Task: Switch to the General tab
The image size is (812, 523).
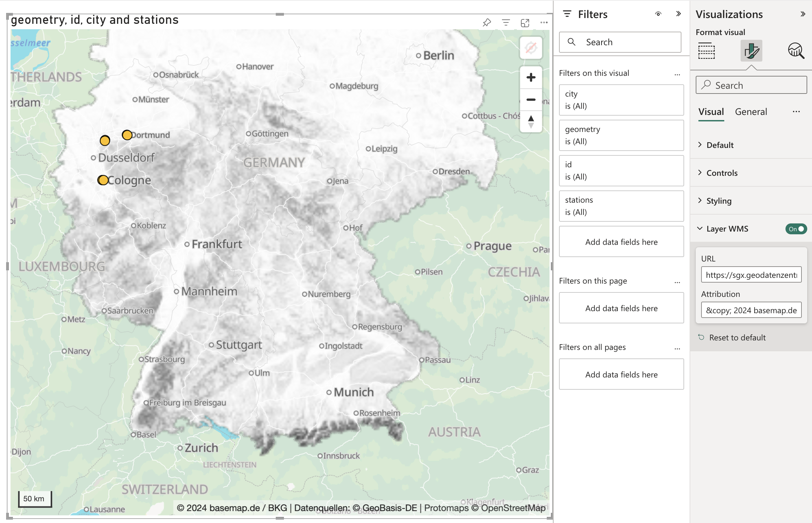Action: tap(750, 112)
